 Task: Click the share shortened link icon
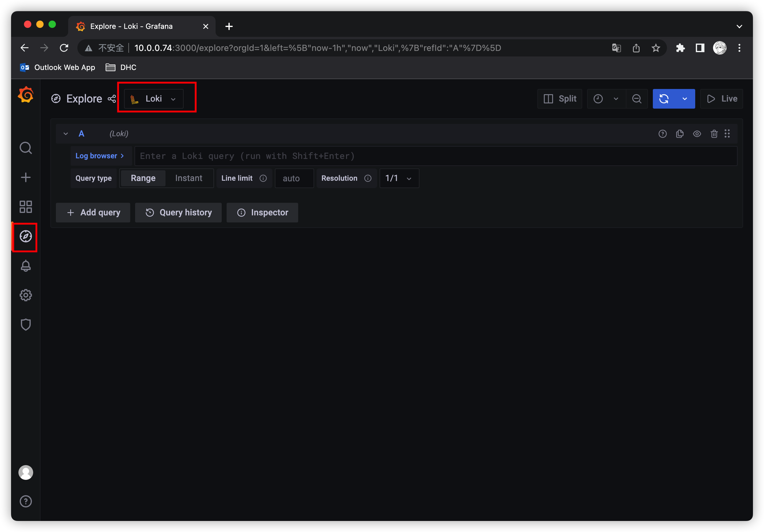112,99
